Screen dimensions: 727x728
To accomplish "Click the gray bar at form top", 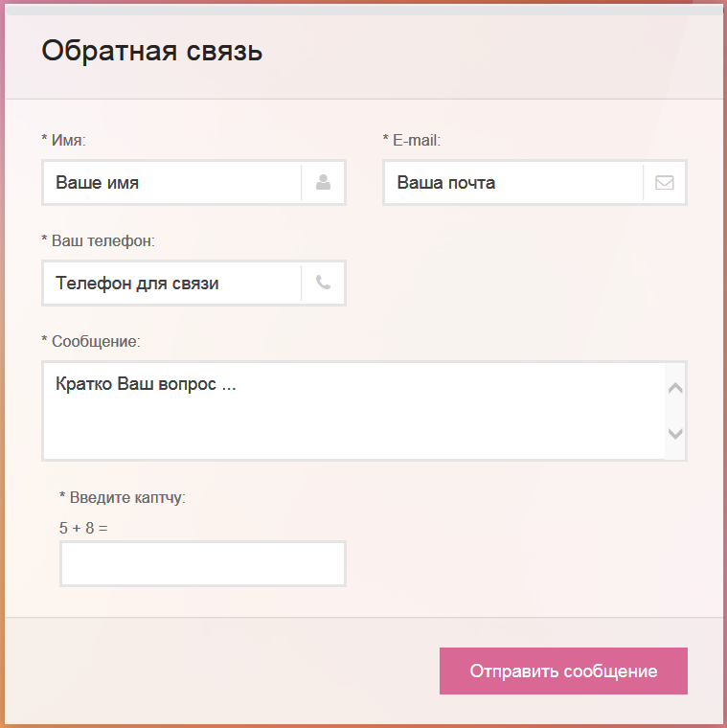I will click(364, 10).
